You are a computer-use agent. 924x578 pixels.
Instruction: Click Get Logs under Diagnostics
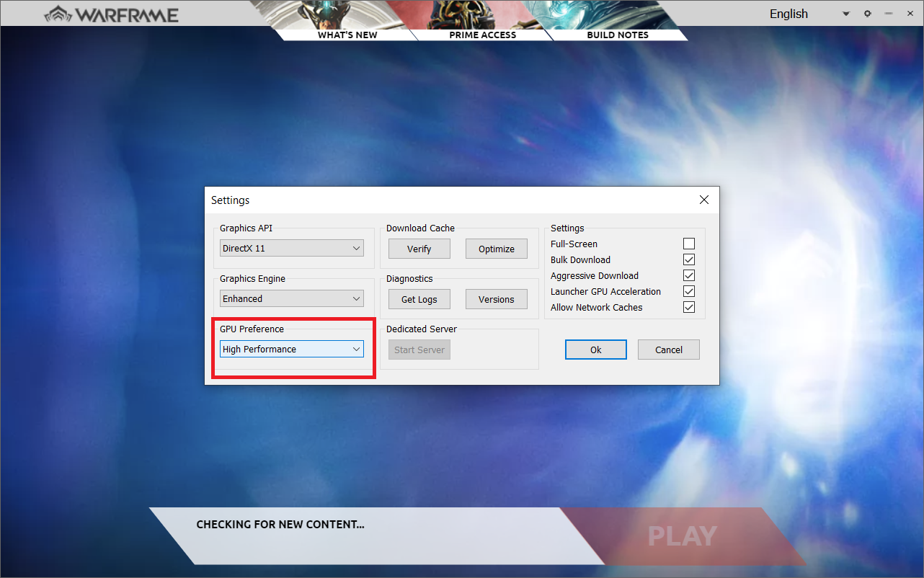[x=419, y=299]
